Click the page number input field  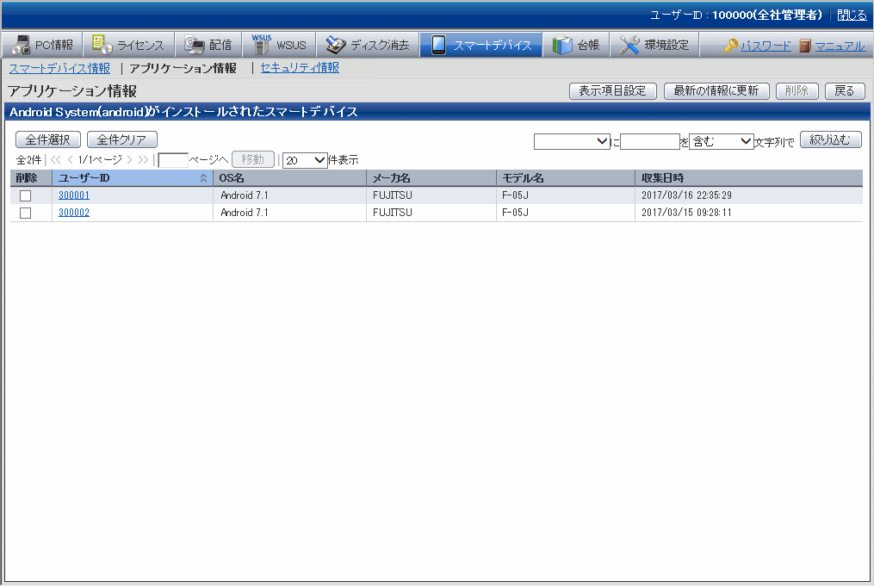coord(173,160)
